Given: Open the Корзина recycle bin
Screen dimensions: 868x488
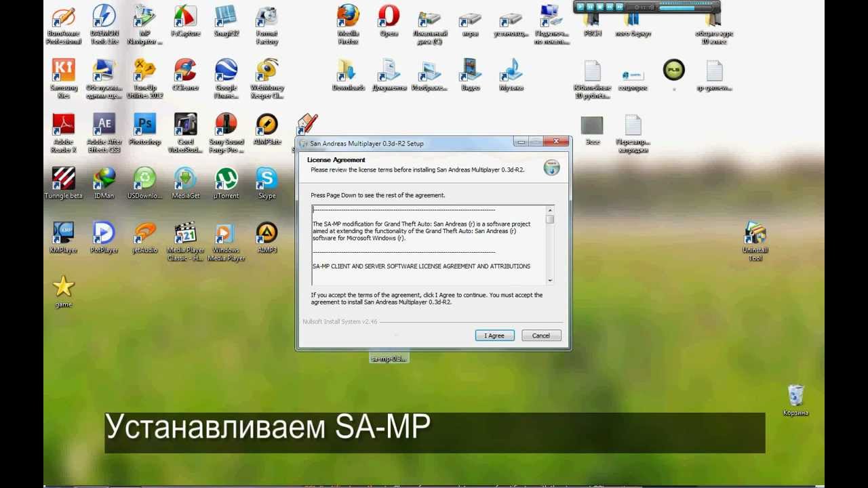Looking at the screenshot, I should pyautogui.click(x=795, y=400).
